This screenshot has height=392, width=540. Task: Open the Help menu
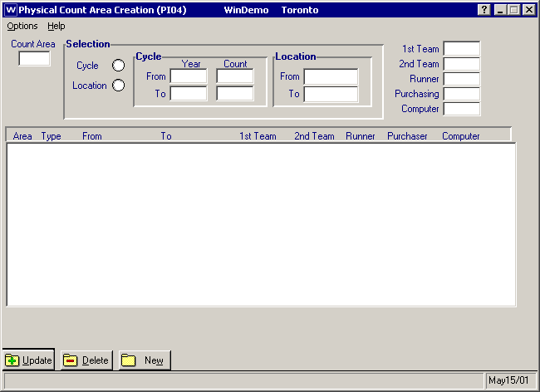coord(56,26)
